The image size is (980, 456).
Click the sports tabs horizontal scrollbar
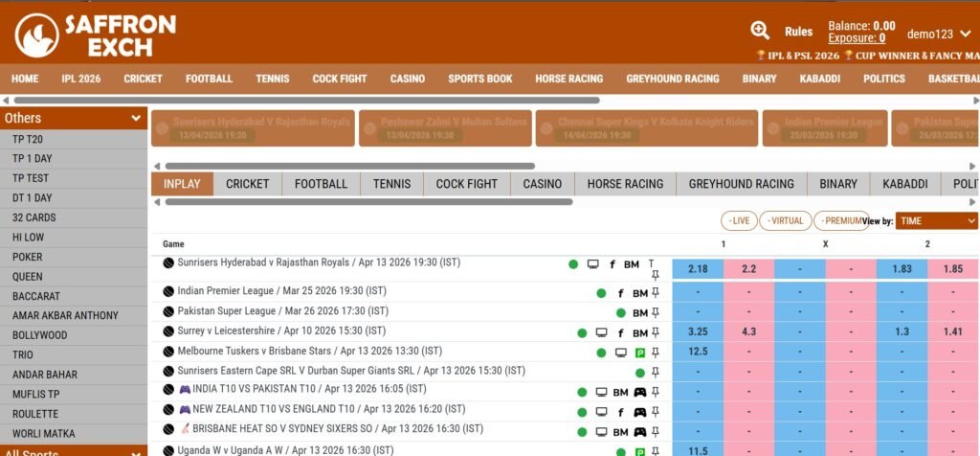368,202
